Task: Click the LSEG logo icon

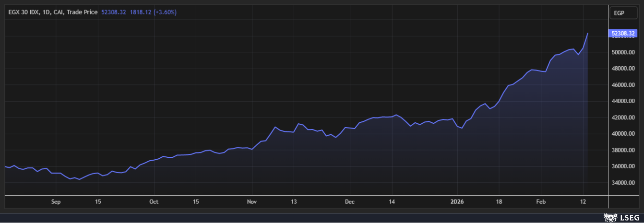Action: point(610,218)
